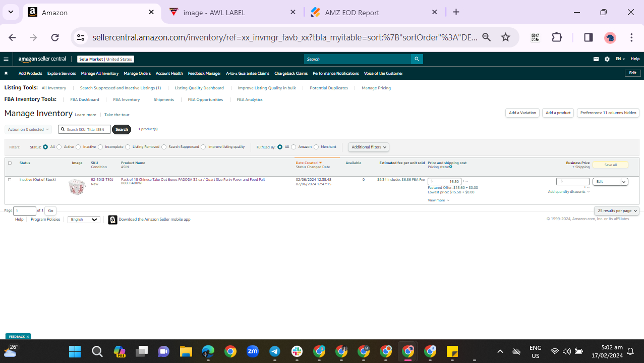
Task: Click the Amazon Seller Central logo
Action: tap(42, 59)
